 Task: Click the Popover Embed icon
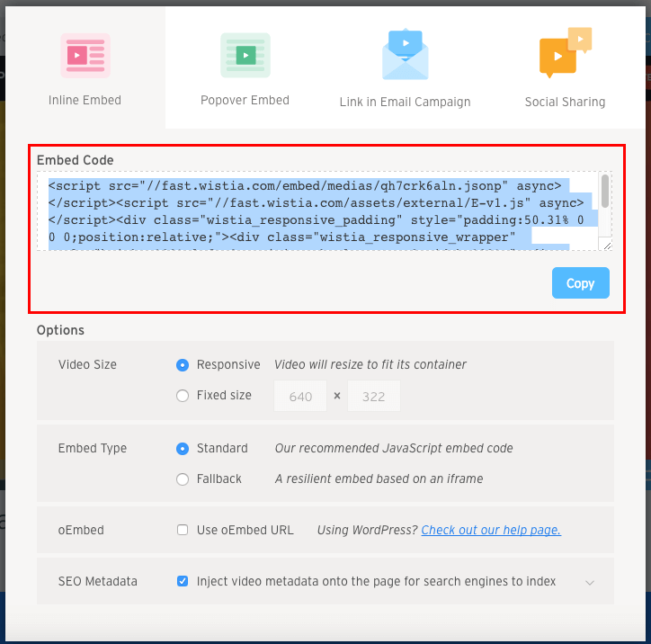(245, 55)
